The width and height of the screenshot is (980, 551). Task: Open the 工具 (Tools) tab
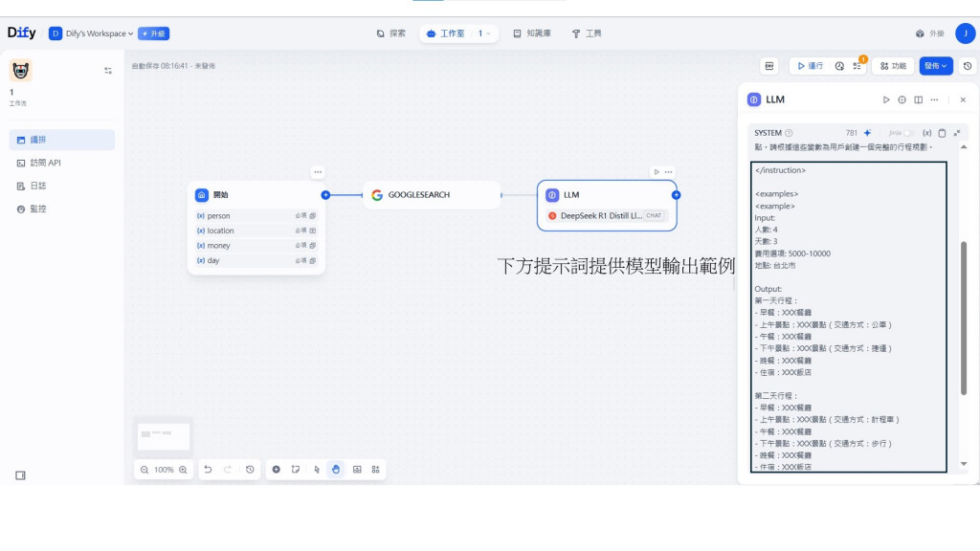pos(587,33)
